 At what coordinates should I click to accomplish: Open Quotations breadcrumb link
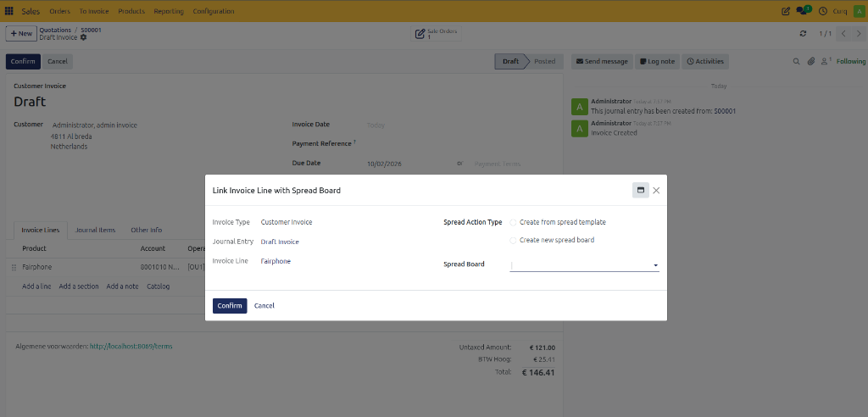coord(55,30)
